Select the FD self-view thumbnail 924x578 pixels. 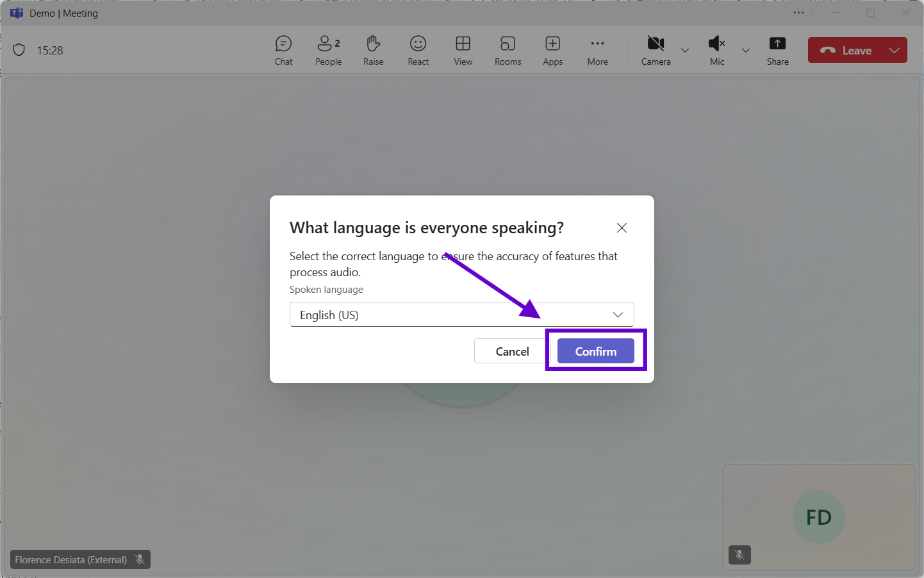[x=819, y=517]
